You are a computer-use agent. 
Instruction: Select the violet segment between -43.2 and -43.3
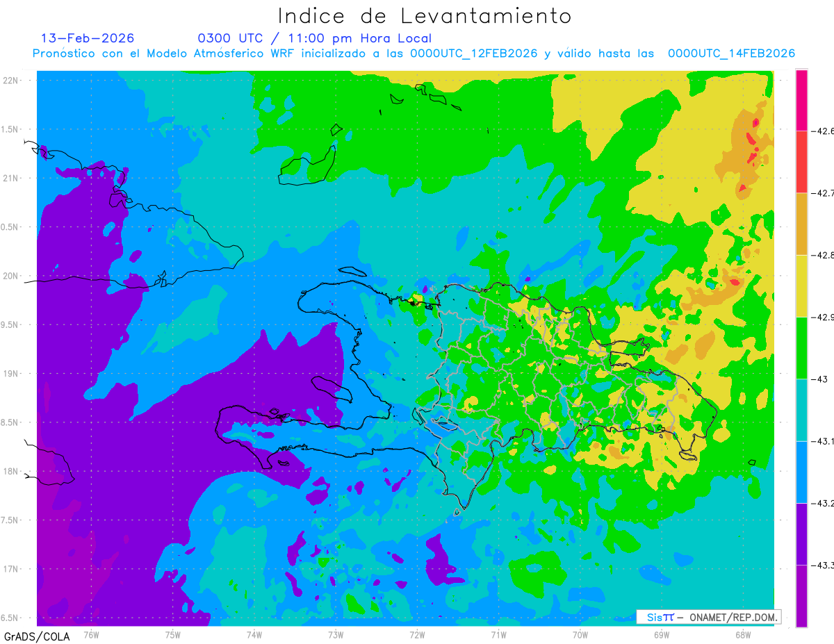click(801, 534)
